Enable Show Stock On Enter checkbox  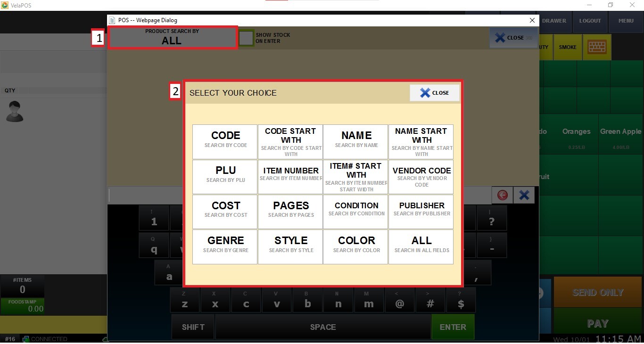tap(246, 38)
